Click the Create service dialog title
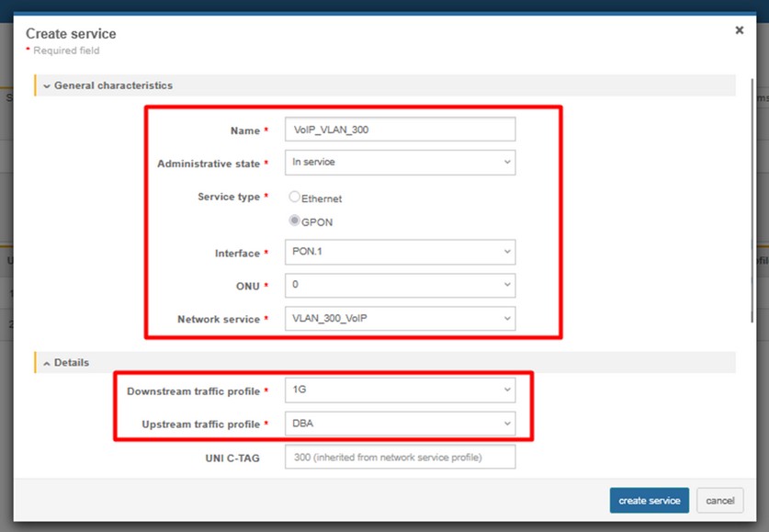The height and width of the screenshot is (532, 769). [x=71, y=34]
